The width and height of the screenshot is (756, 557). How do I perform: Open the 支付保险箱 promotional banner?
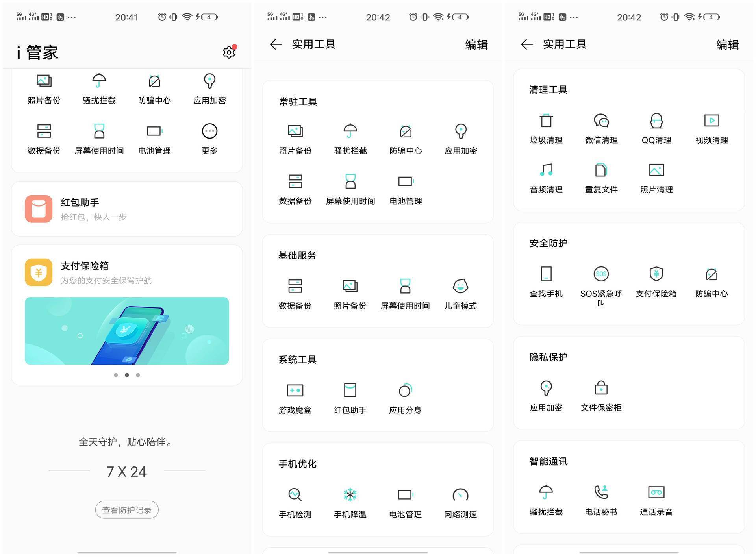(x=126, y=331)
